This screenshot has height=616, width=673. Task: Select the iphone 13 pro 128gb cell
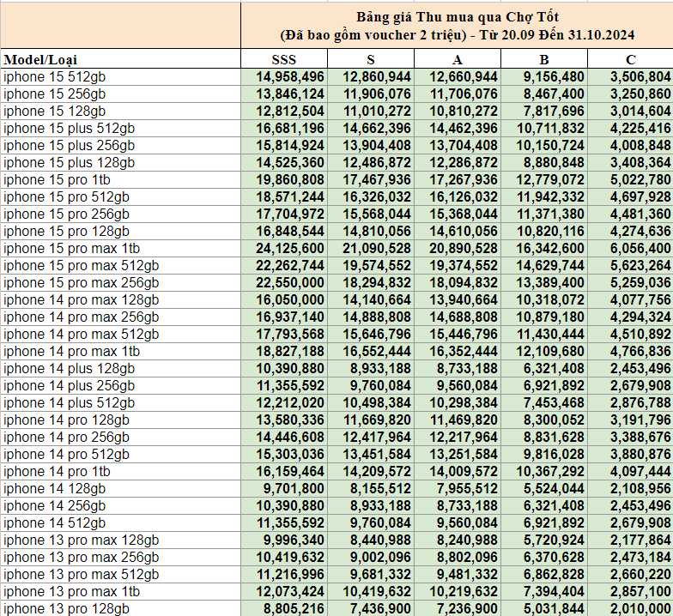pos(120,609)
